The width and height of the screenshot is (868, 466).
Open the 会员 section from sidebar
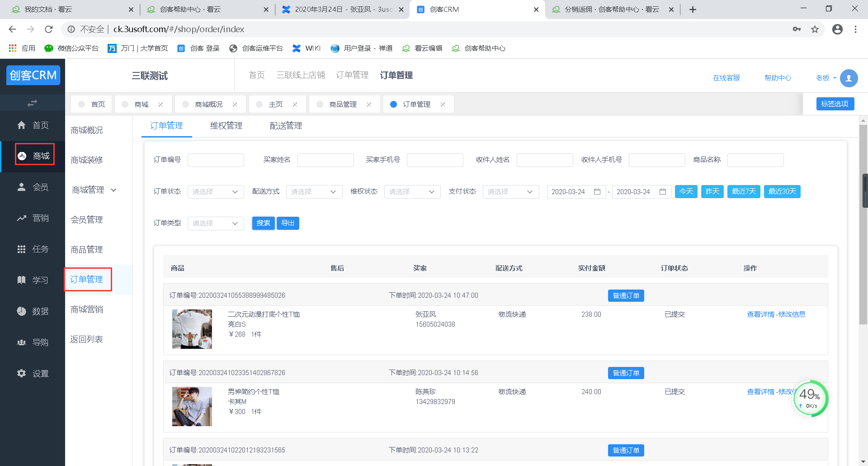(x=33, y=187)
